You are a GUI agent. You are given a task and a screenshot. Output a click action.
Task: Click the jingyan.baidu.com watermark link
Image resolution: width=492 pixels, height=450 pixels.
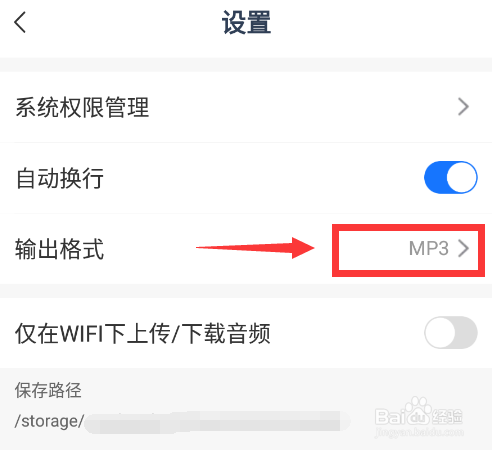(x=419, y=432)
